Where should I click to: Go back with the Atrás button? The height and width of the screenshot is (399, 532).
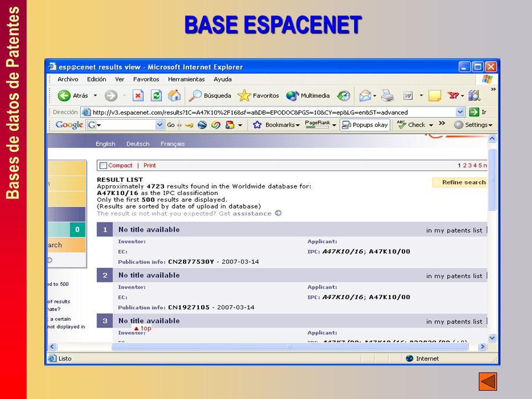73,96
